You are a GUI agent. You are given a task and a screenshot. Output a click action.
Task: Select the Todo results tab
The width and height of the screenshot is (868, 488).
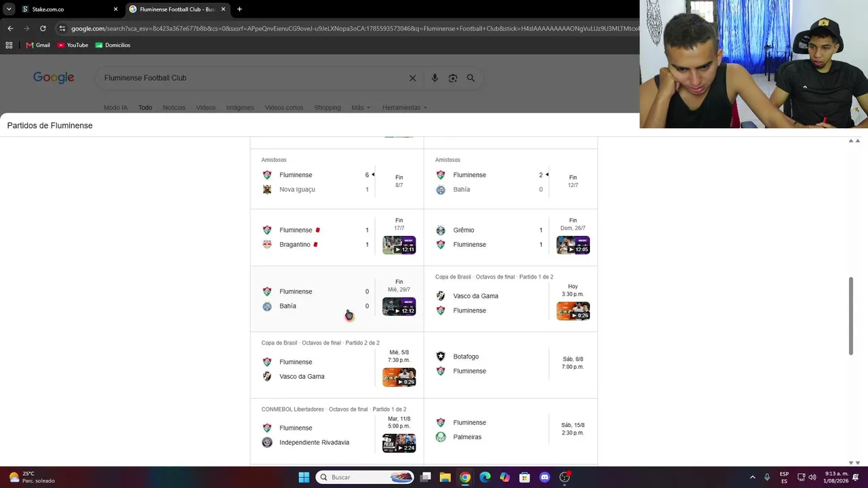click(145, 108)
